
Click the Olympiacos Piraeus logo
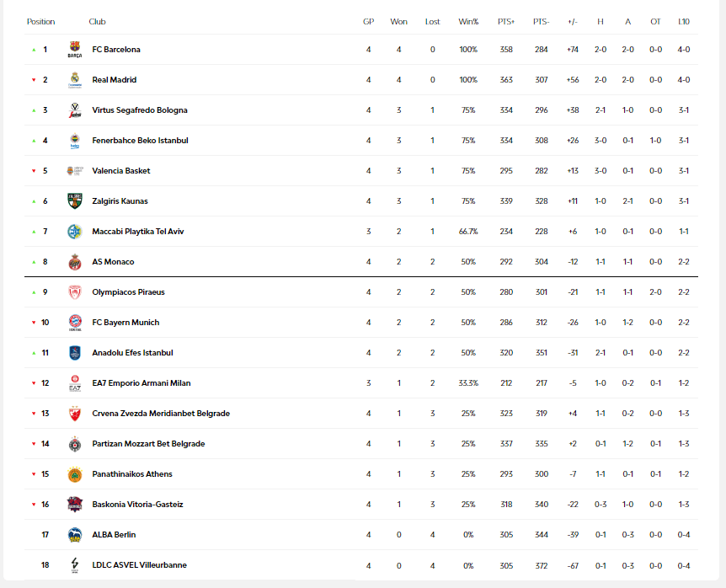tap(75, 292)
